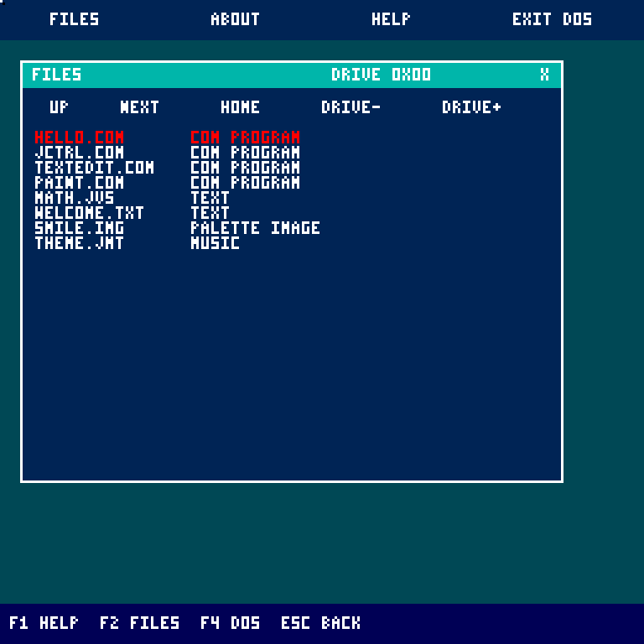Select the WELCOME.TXT file
The width and height of the screenshot is (644, 644).
89,213
